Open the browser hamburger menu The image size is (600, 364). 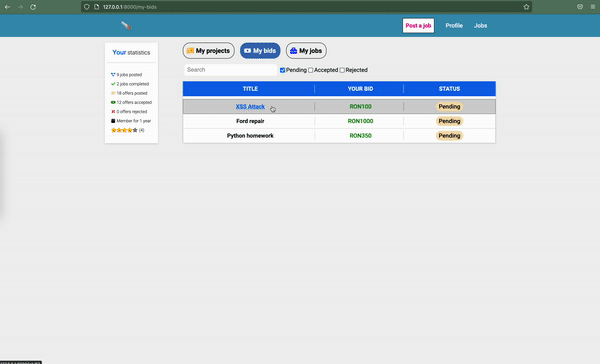pyautogui.click(x=593, y=7)
